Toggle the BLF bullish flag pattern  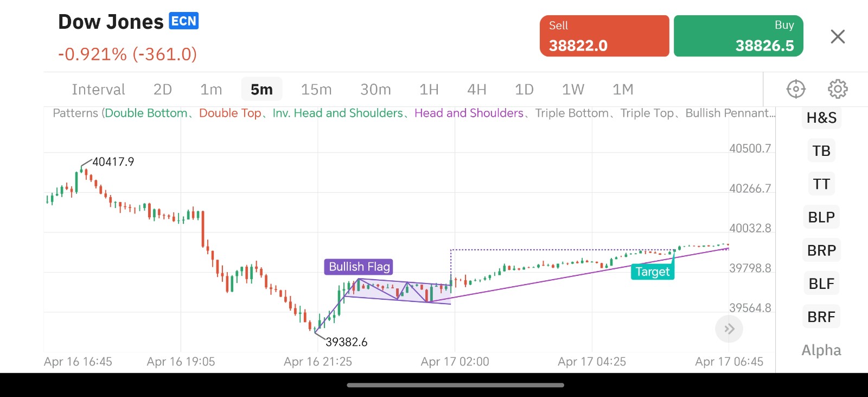pos(821,283)
